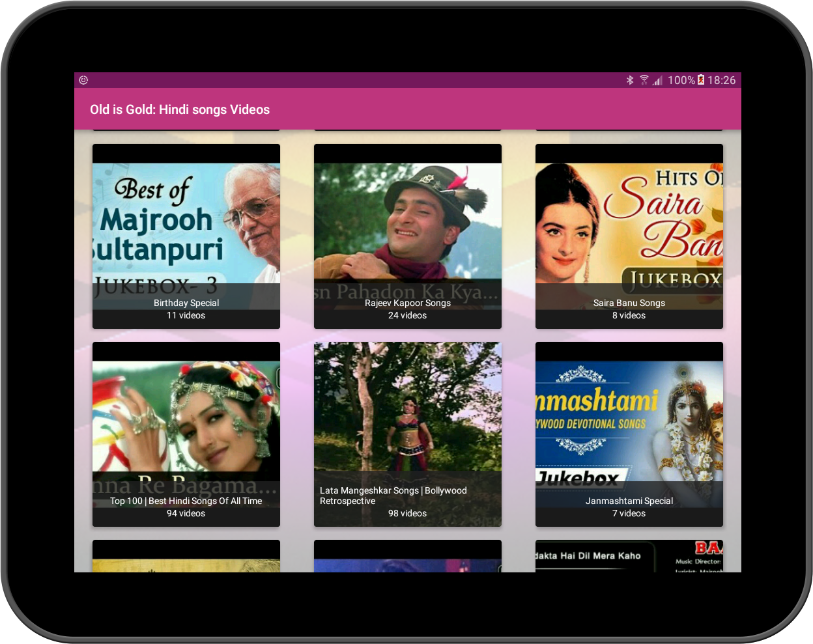Open the Janmashtami Special playlist thumbnail
The image size is (813, 644).
(x=629, y=434)
